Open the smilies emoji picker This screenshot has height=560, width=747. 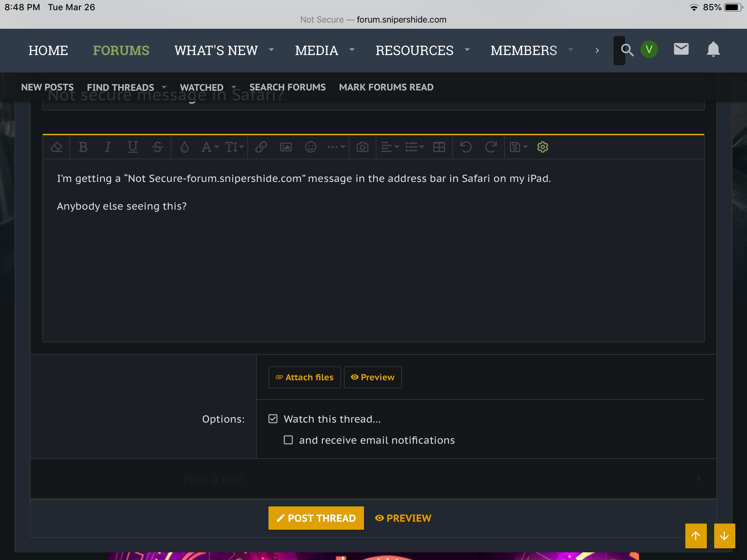(311, 147)
